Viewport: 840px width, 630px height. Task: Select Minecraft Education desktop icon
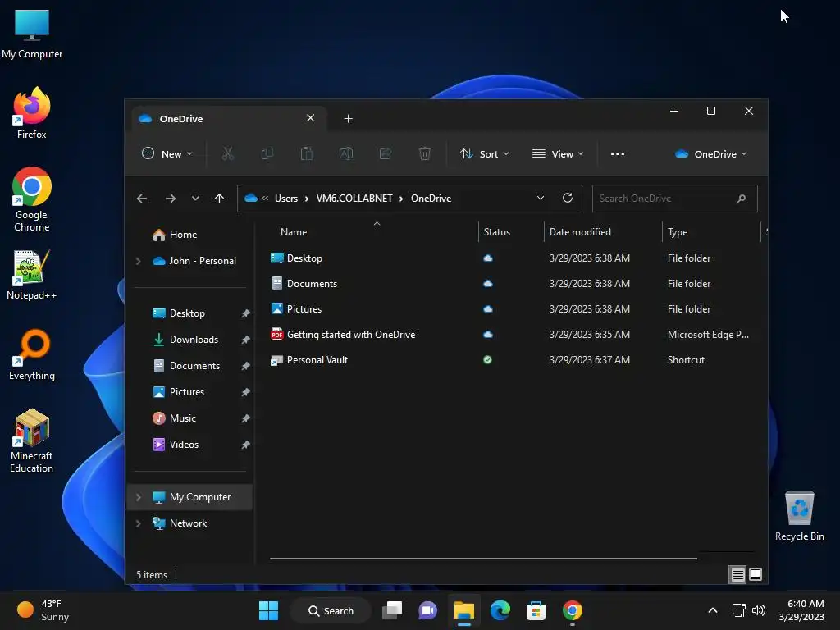[x=32, y=441]
